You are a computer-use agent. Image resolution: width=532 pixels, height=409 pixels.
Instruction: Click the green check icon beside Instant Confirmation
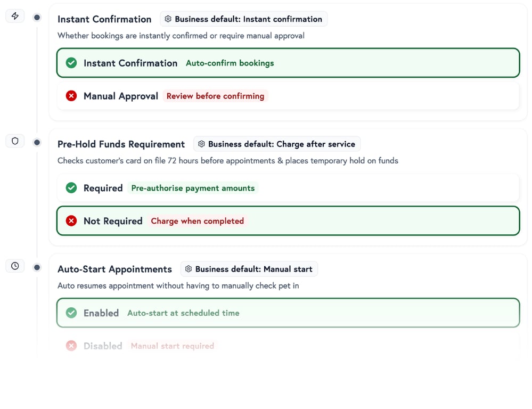click(71, 63)
